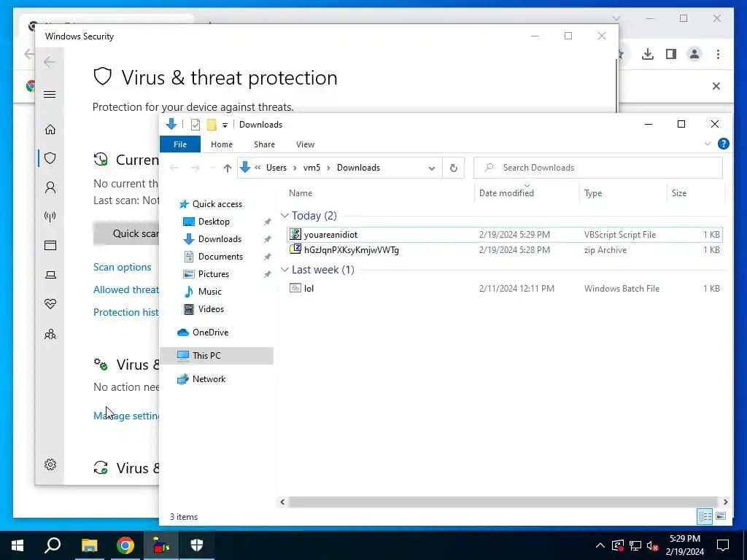747x560 pixels.
Task: Click the address bar double chevron before Users
Action: pos(258,168)
